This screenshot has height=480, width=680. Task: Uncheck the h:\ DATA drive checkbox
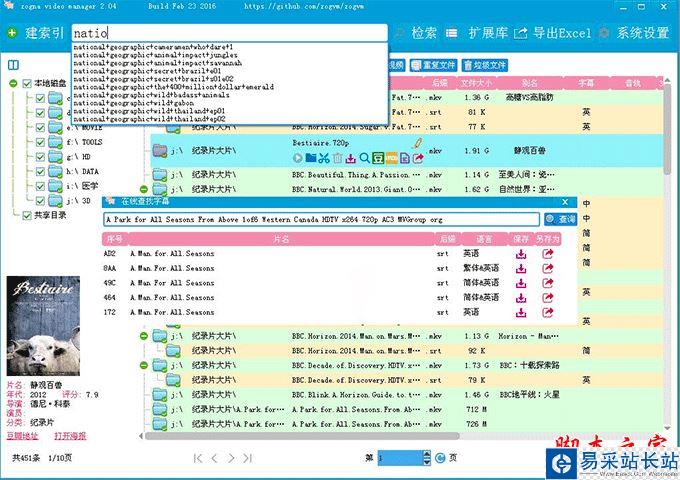coord(40,172)
